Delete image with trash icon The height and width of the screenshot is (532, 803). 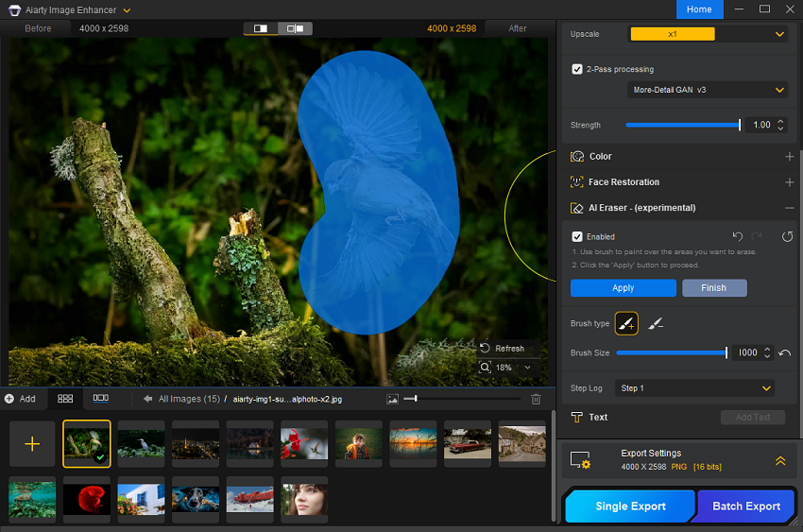point(536,399)
